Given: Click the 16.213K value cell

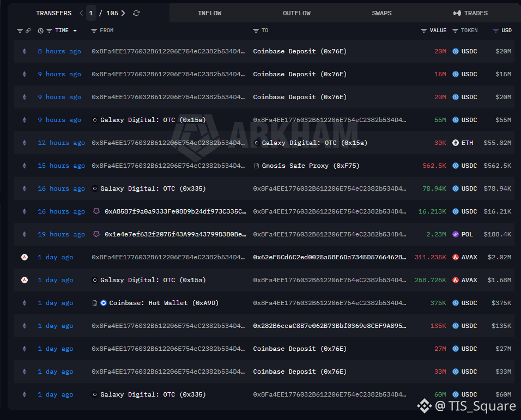Looking at the screenshot, I should tap(432, 212).
